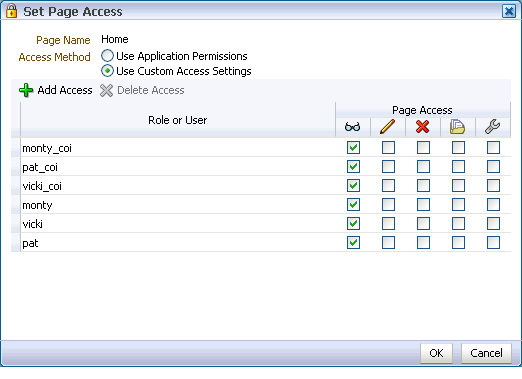Enable Delete access for user vicki
The height and width of the screenshot is (379, 522).
423,224
